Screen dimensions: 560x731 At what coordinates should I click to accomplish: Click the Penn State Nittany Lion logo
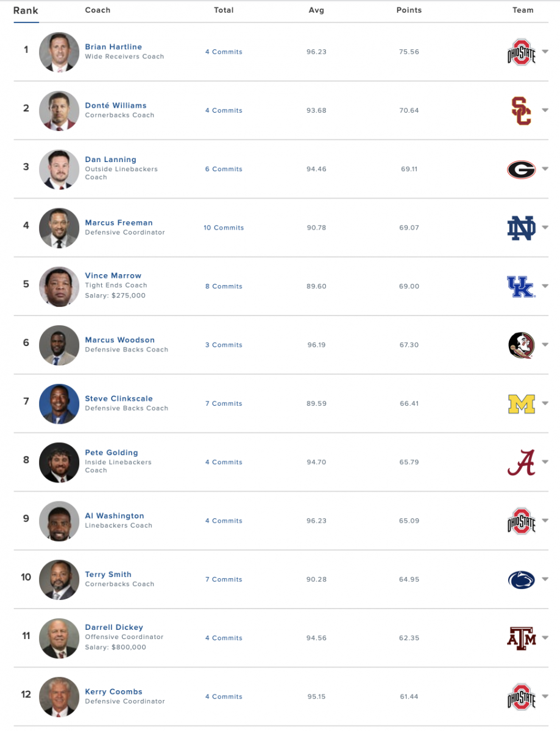pos(521,579)
